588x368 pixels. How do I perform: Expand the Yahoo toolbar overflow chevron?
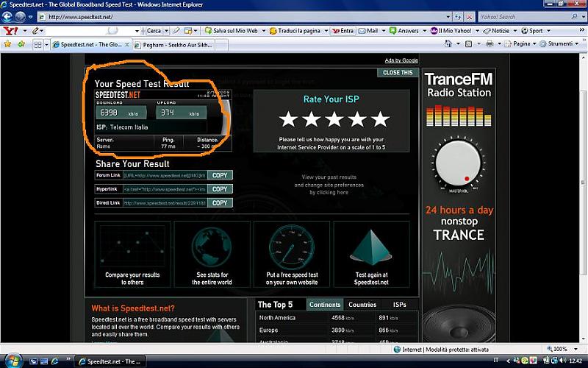(x=581, y=30)
